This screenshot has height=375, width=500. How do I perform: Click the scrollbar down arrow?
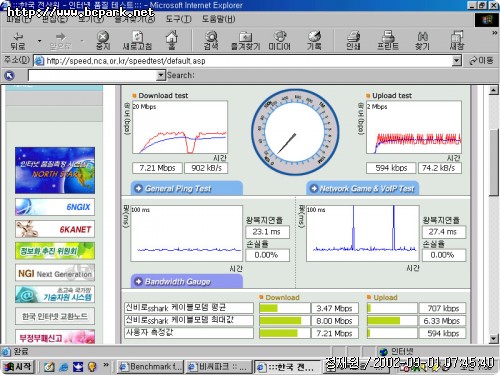[x=494, y=339]
